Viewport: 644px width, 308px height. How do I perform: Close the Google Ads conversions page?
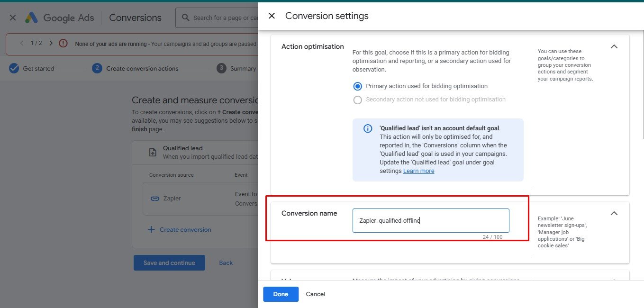coord(13,18)
